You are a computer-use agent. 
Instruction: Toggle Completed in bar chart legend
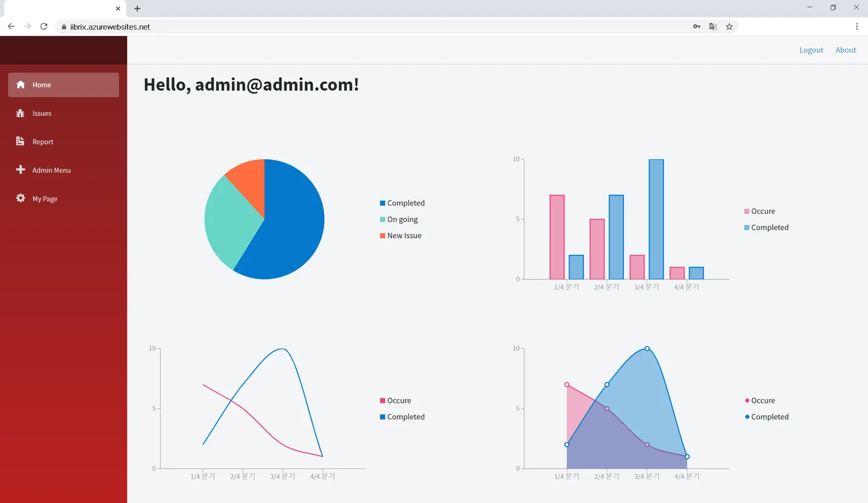click(767, 227)
